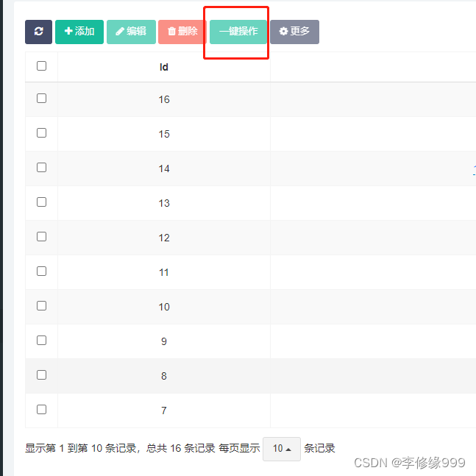
Task: Check the row with Id 9
Action: (42, 341)
